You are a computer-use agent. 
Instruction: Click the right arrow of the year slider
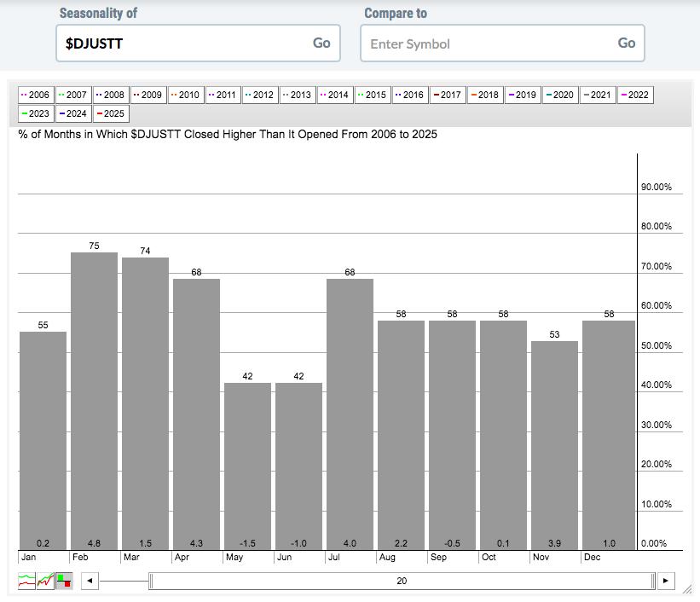click(665, 582)
